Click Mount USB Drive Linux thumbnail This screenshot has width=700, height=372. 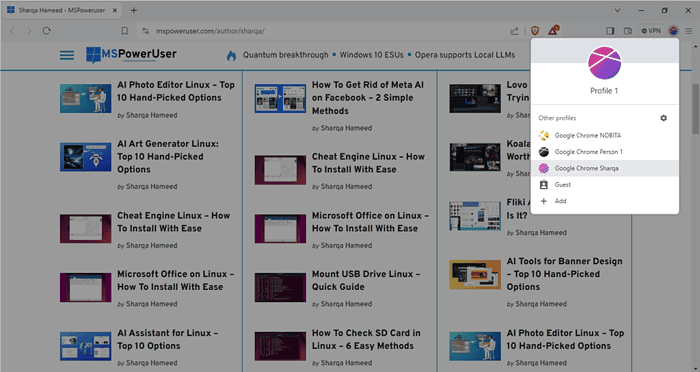[x=280, y=287]
